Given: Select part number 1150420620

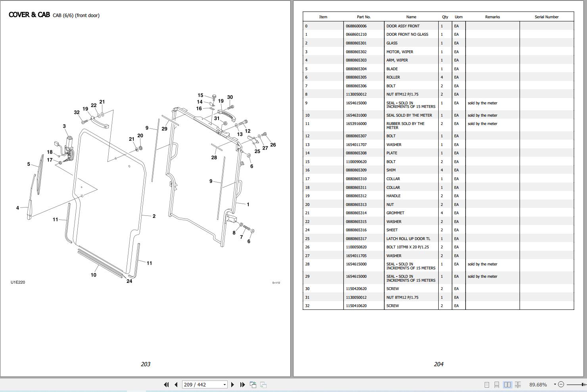Looking at the screenshot, I should tap(356, 289).
